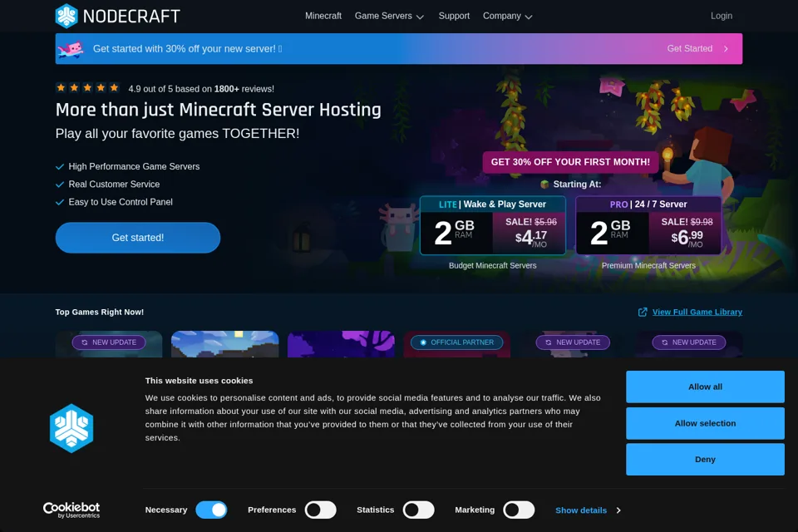Open the Cookiebot by Usercentrics logo
The width and height of the screenshot is (798, 532).
pos(71,510)
